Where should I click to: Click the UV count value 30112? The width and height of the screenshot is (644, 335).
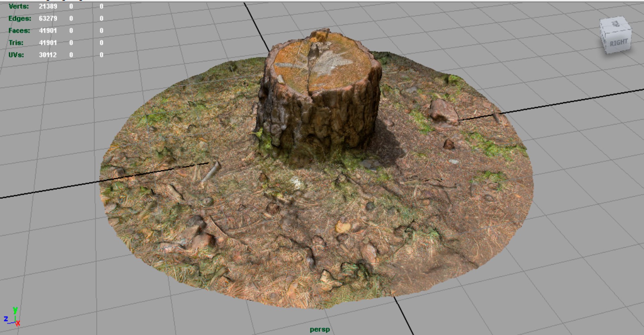[48, 55]
